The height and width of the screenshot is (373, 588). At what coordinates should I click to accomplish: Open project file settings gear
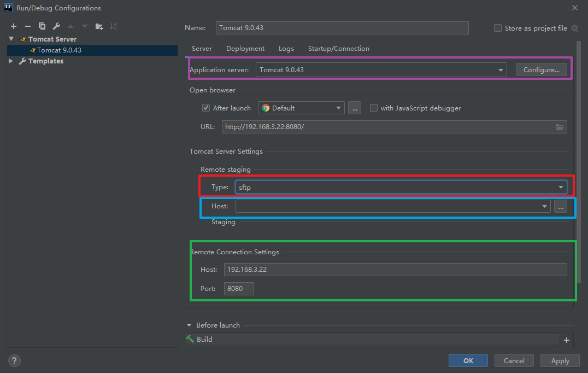574,28
